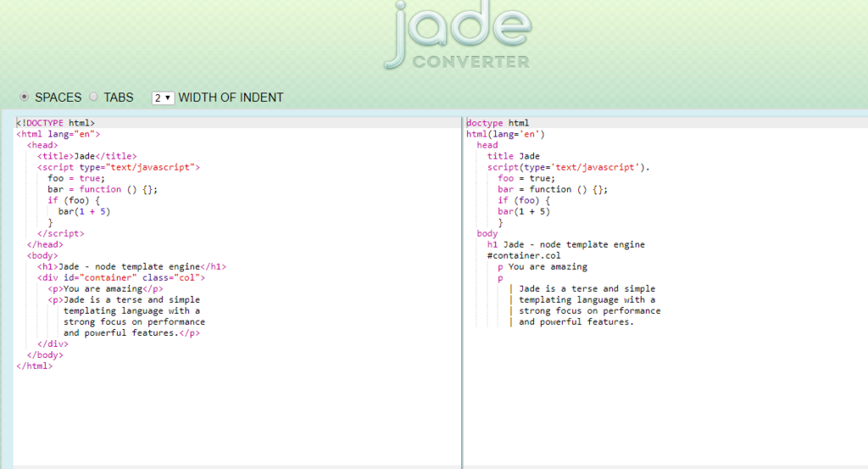The height and width of the screenshot is (469, 868).
Task: Click the '</script>' closing tag line
Action: pyautogui.click(x=61, y=234)
